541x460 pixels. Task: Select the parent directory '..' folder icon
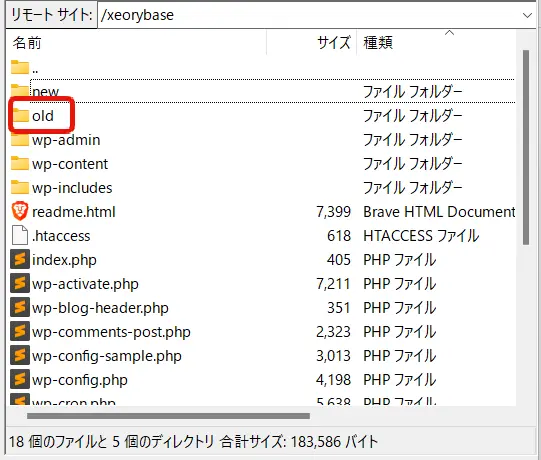click(x=20, y=68)
